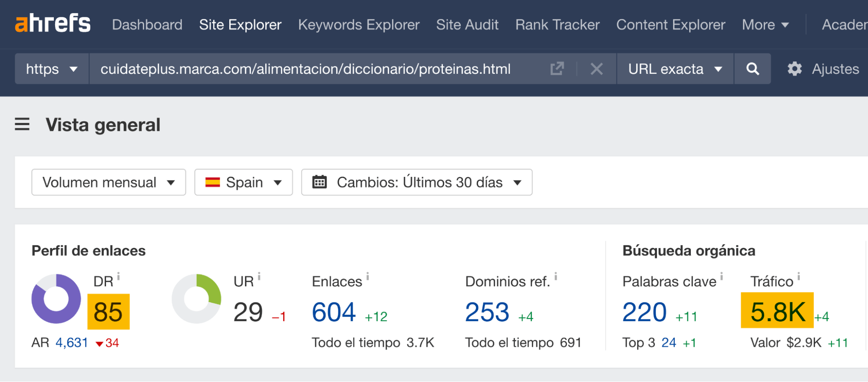Viewport: 868px width, 382px height.
Task: Click Todo el tiempo 691 text
Action: [x=523, y=343]
